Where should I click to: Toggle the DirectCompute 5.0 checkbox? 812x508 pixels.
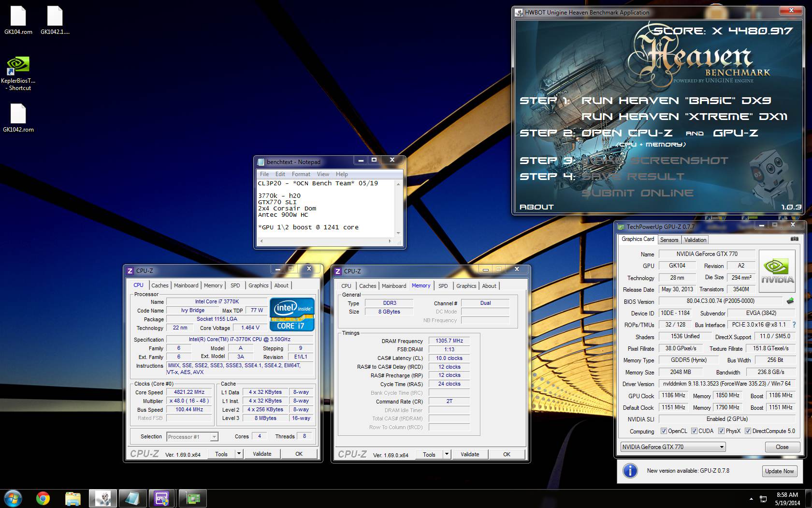pos(748,431)
